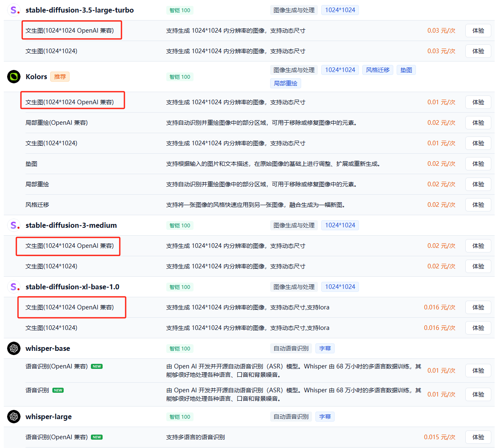
Task: Select the 垫图 row label
Action: 31,164
